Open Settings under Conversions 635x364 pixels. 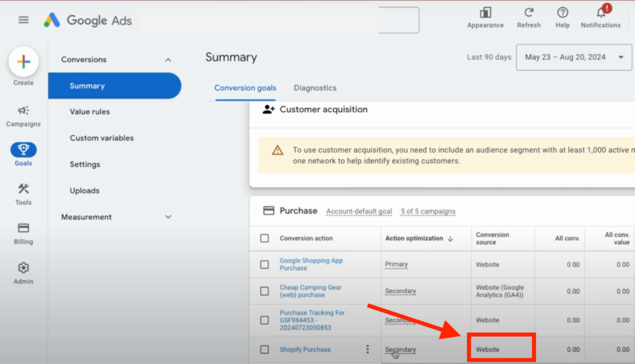tap(84, 164)
